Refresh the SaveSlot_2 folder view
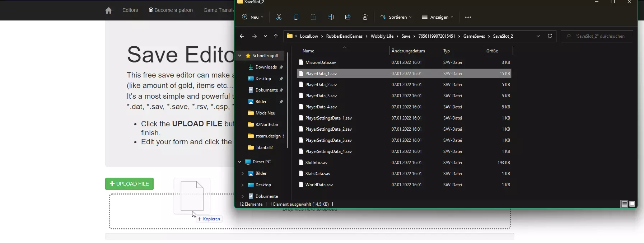 550,36
